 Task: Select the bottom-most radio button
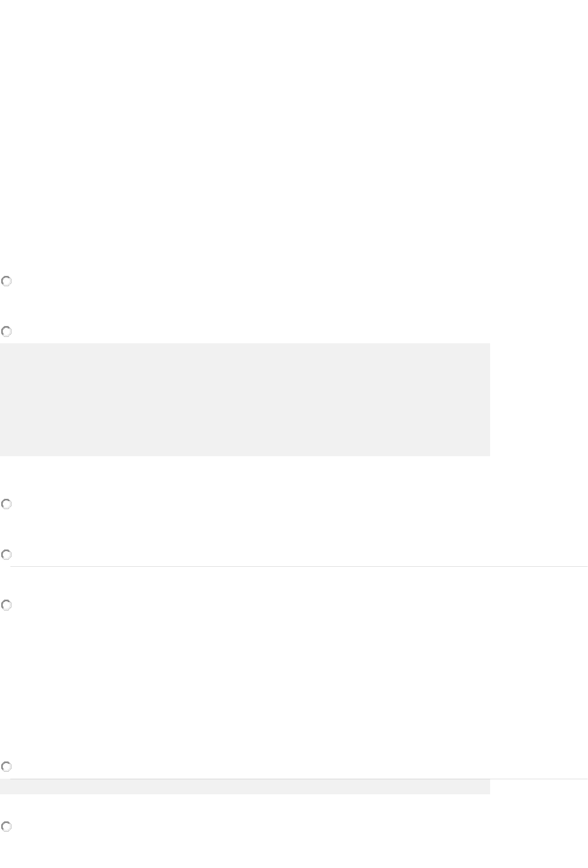click(x=6, y=827)
